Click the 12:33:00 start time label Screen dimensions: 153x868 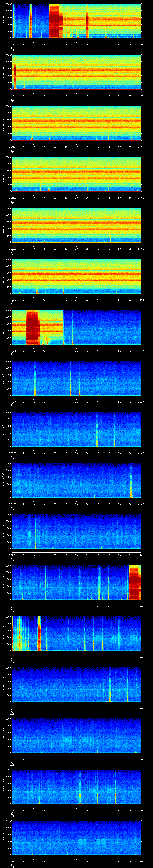point(12,606)
